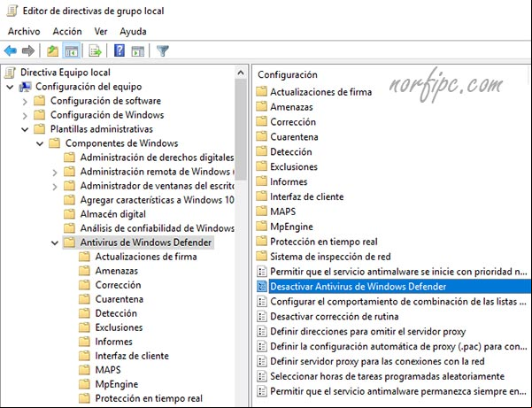
Task: Open the Archivo menu
Action: (x=24, y=32)
